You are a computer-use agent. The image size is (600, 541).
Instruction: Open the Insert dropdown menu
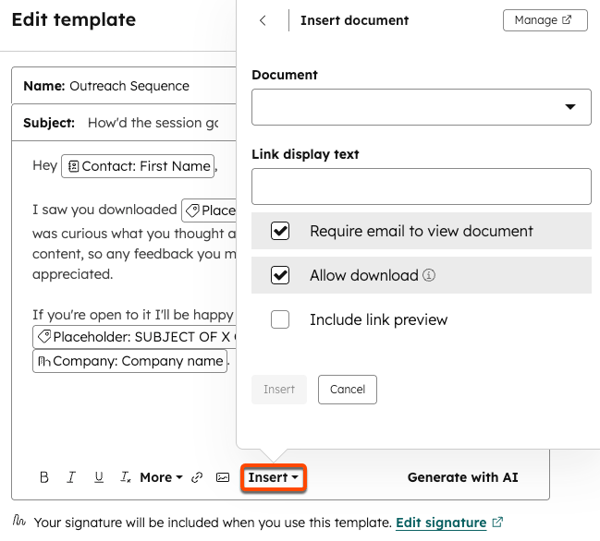pyautogui.click(x=273, y=478)
